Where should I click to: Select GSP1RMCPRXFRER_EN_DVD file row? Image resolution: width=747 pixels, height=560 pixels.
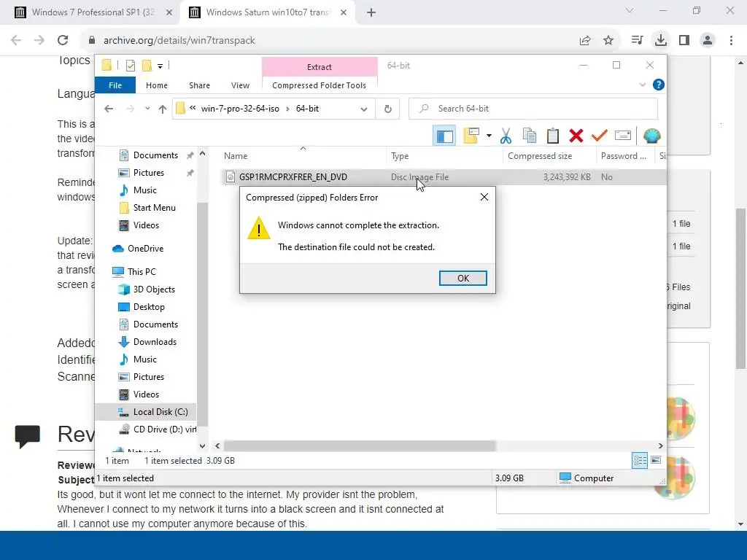pyautogui.click(x=443, y=177)
